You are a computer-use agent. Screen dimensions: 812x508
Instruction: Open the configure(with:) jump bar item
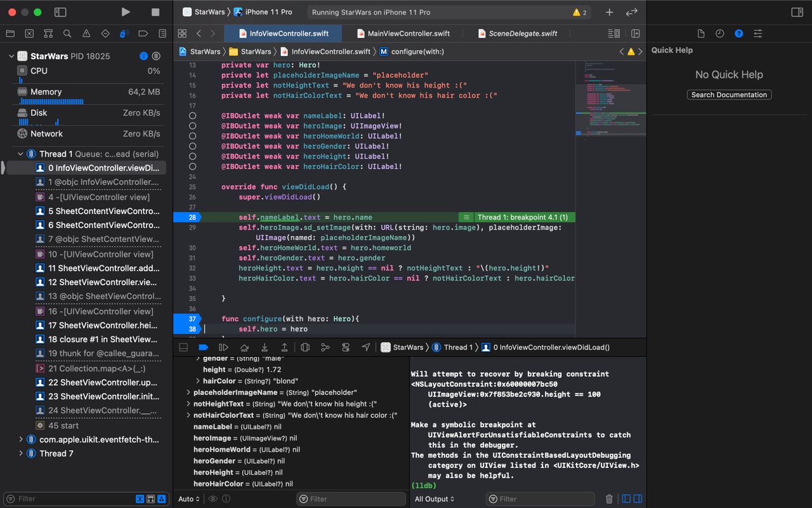(x=412, y=51)
